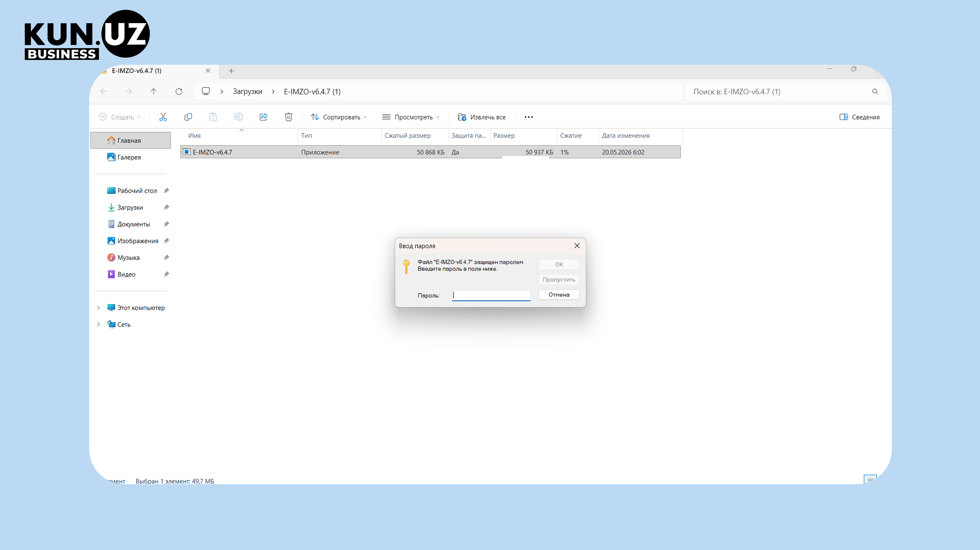
Task: Click Пропустить in password dialog
Action: coord(558,280)
